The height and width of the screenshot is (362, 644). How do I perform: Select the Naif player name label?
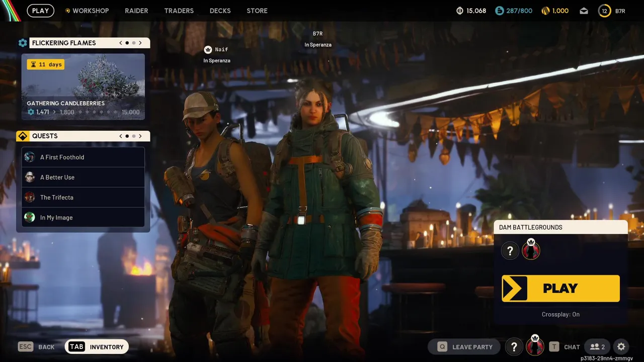221,49
